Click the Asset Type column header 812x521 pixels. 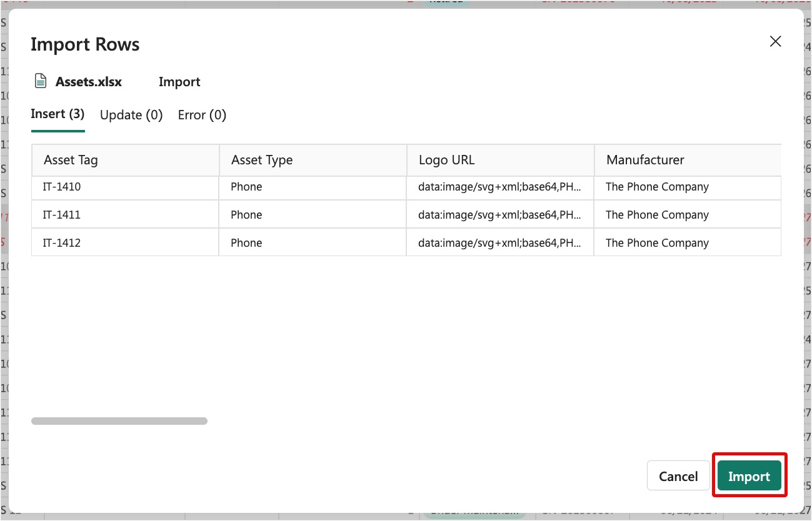(x=313, y=160)
